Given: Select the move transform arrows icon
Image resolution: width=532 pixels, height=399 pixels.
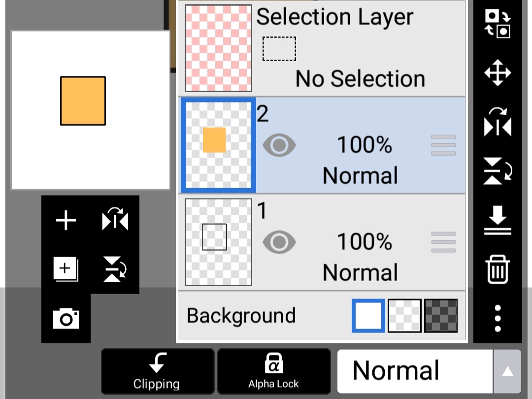Looking at the screenshot, I should click(498, 72).
